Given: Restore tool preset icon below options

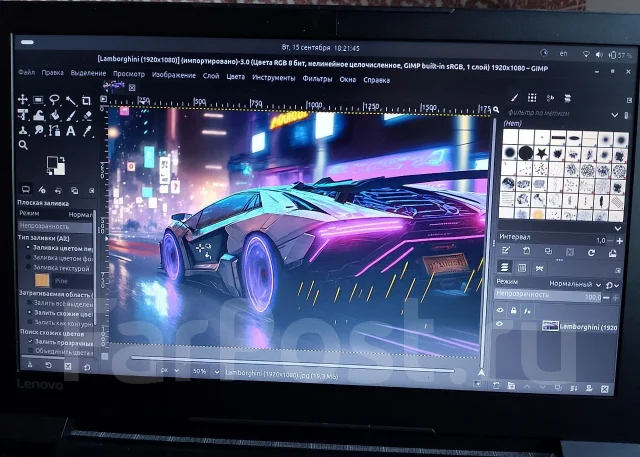Looking at the screenshot, I should pyautogui.click(x=49, y=366).
